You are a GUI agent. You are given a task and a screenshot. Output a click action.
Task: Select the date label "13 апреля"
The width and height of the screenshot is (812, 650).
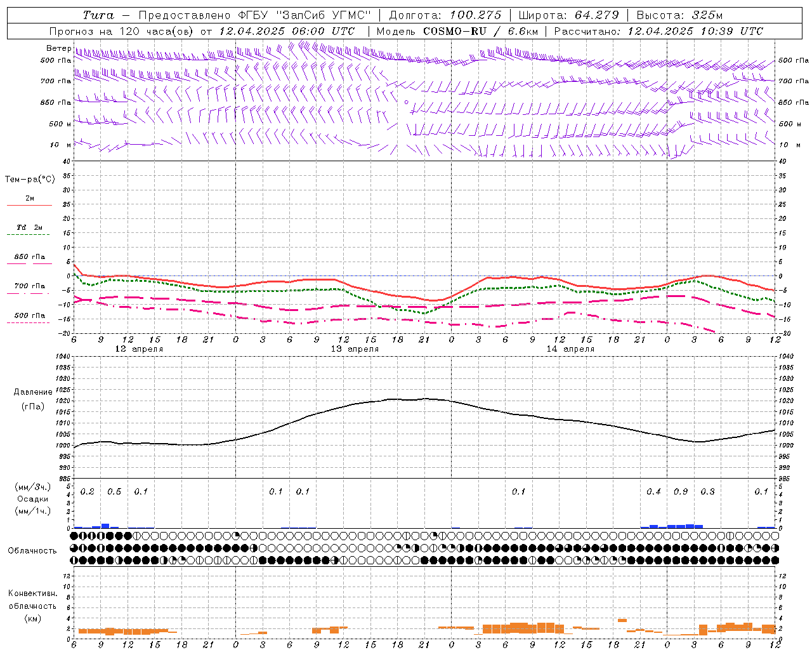355,349
